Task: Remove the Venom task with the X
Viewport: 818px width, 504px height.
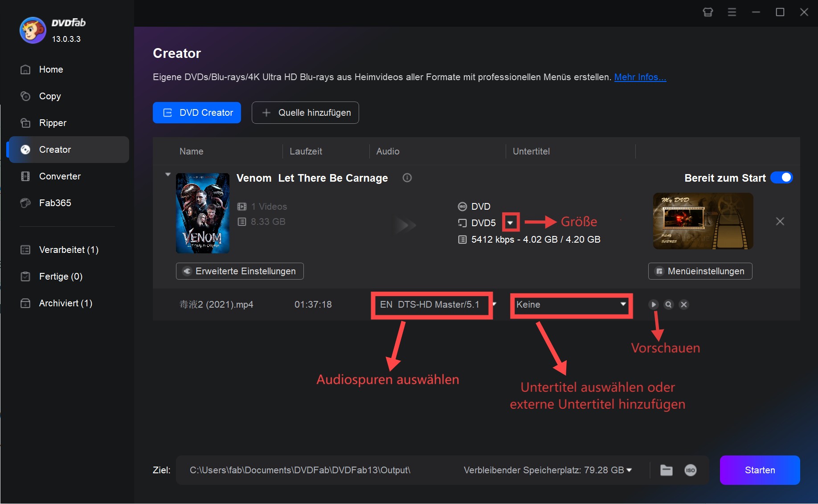Action: pyautogui.click(x=780, y=221)
